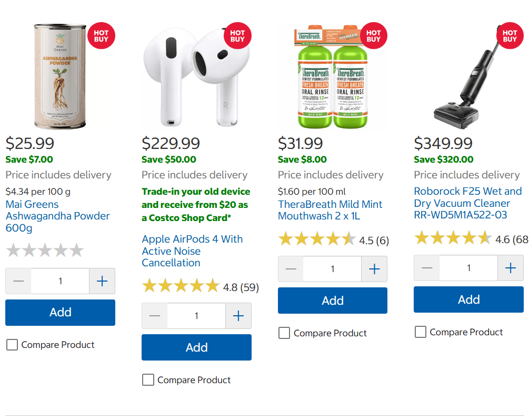Viewport: 529px width, 420px height.
Task: Increase quantity for Mai Greens Ashwagandha Powder
Action: coord(102,281)
